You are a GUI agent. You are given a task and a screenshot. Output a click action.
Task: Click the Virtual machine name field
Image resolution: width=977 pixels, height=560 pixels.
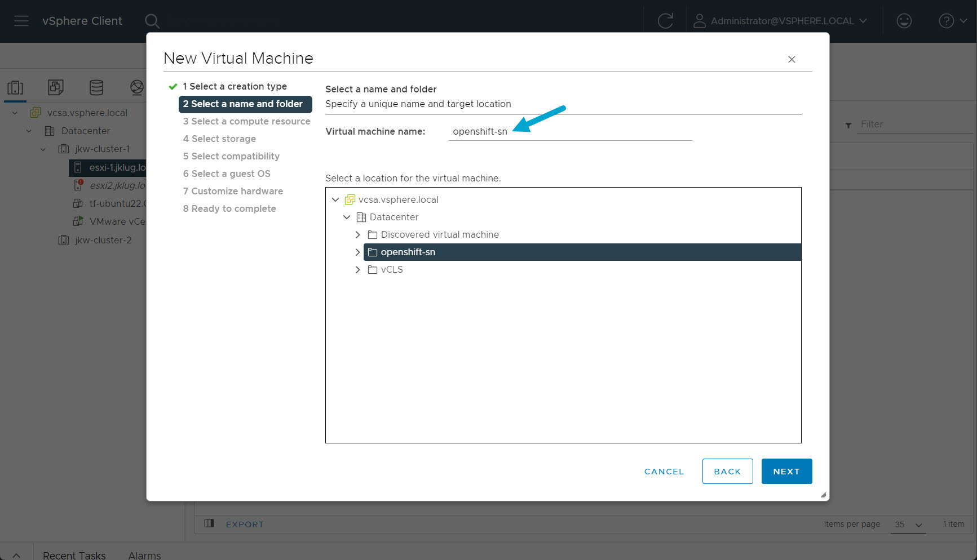pos(569,131)
